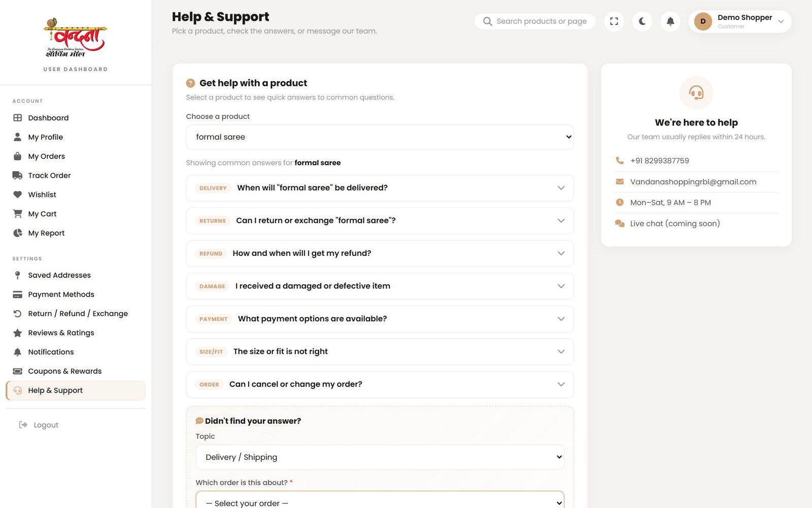Click the chat bubbles icon beside Live chat

point(620,224)
